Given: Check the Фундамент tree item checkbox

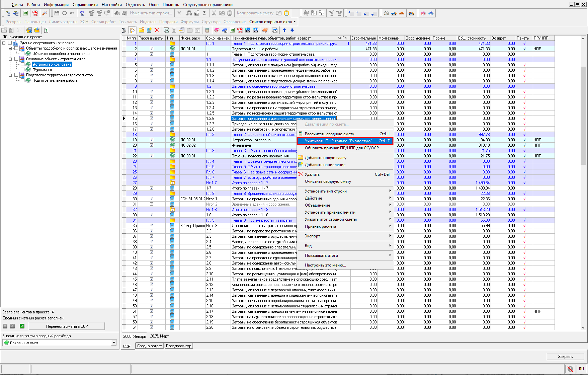Looking at the screenshot, I should click(22, 70).
